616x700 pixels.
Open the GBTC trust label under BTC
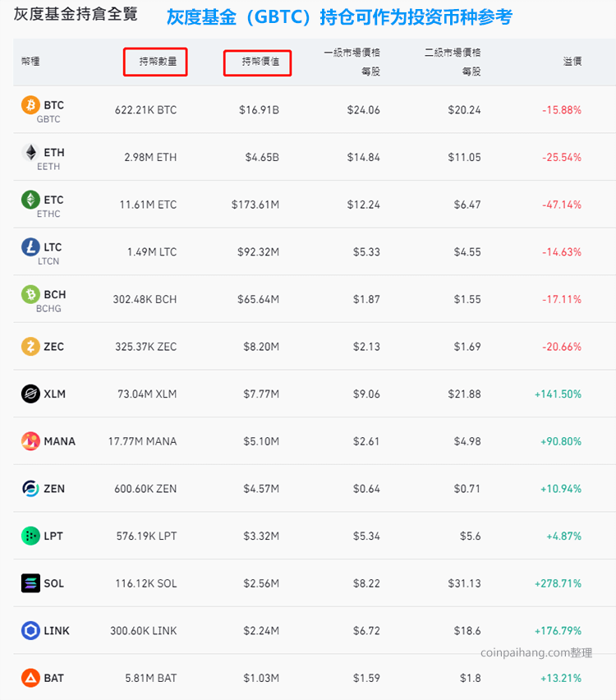coord(48,119)
